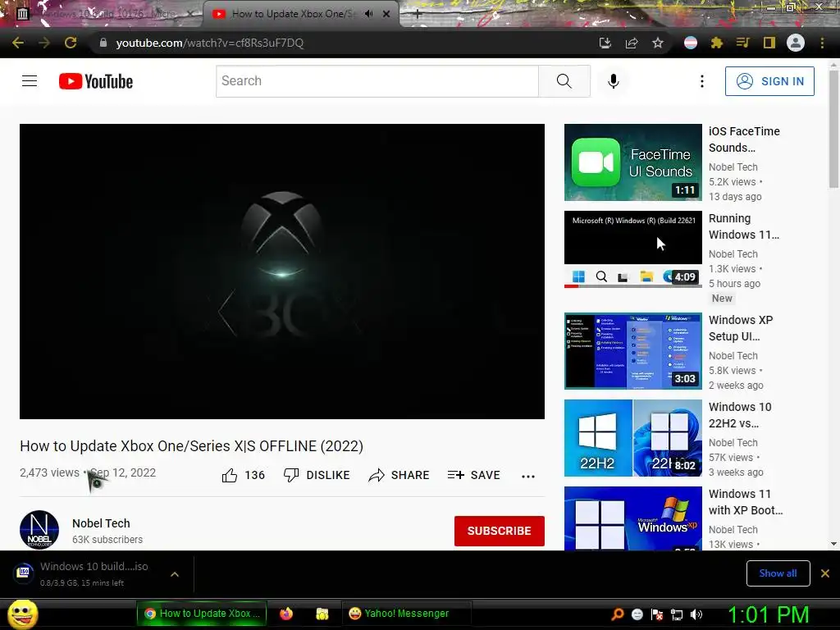Screen dimensions: 840x630
Task: Select Chrome taskbar window How to Update Xbox
Action: click(x=202, y=614)
